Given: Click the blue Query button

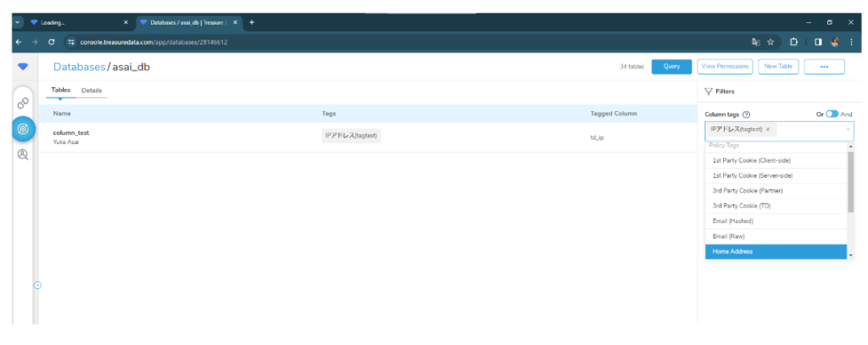Looking at the screenshot, I should pyautogui.click(x=671, y=66).
